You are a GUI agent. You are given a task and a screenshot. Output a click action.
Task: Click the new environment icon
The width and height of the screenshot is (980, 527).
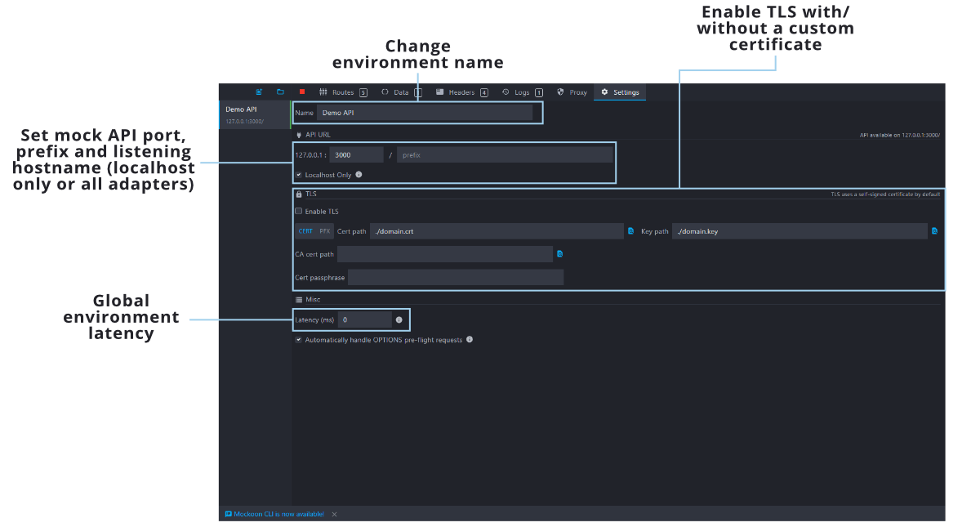[259, 92]
